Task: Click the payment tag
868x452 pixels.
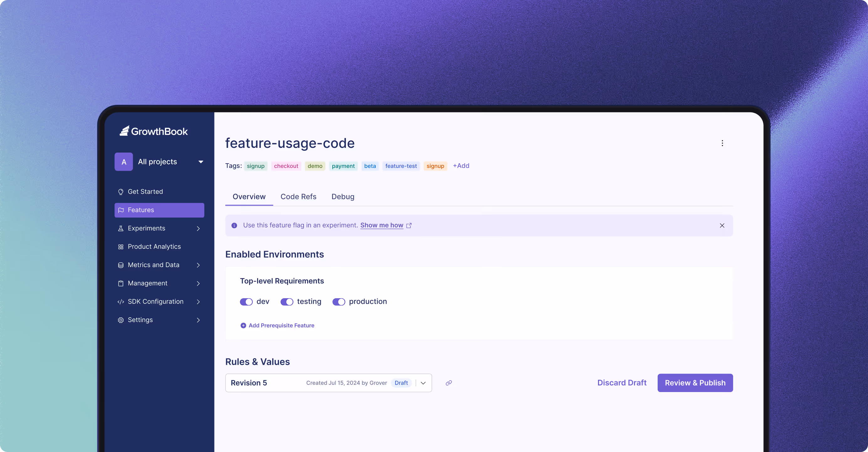Action: coord(343,166)
